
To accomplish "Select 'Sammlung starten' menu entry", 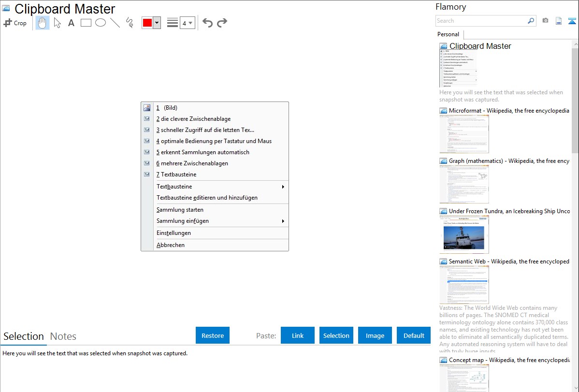I will (215, 210).
